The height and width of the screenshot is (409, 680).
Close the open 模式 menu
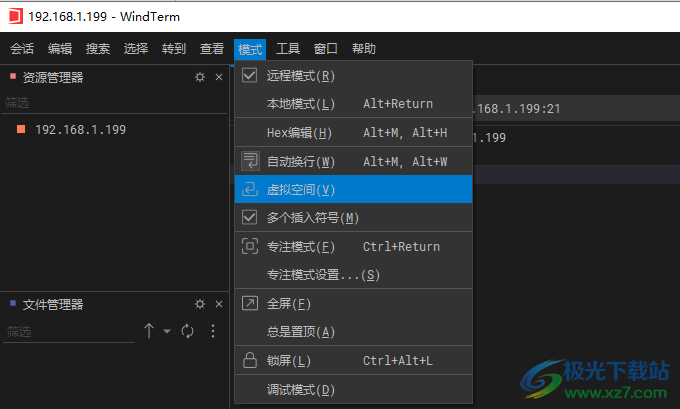250,49
